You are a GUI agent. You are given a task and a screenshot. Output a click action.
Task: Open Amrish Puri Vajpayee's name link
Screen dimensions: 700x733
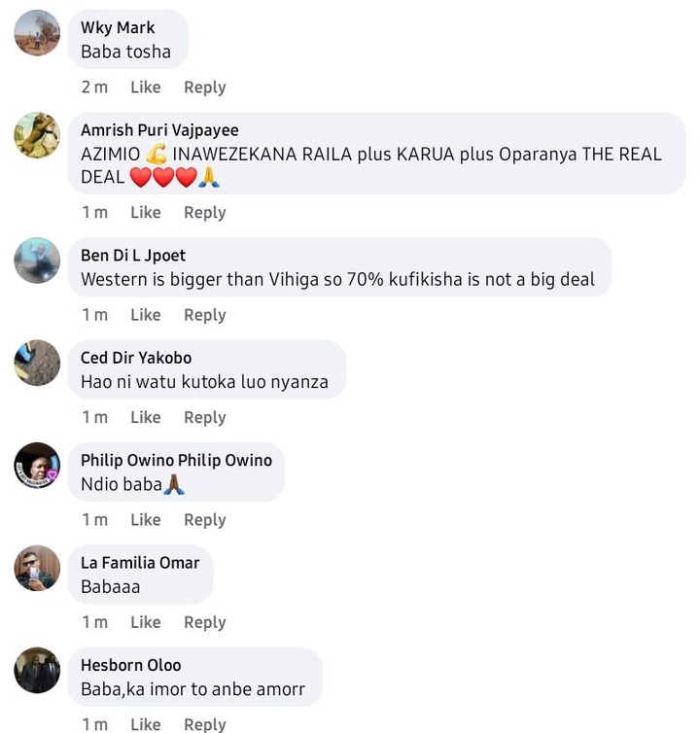159,130
